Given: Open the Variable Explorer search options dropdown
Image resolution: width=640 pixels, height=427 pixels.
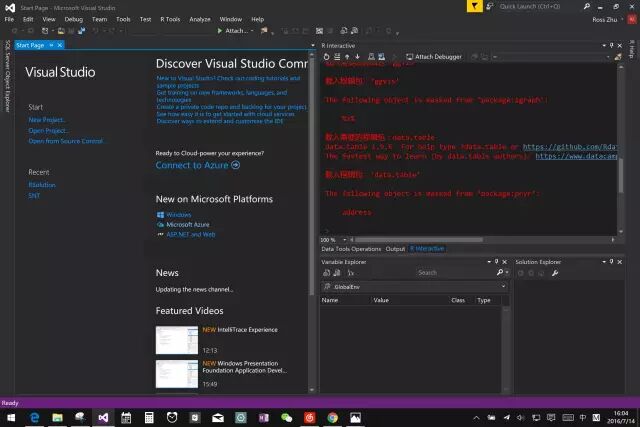Looking at the screenshot, I should [507, 272].
